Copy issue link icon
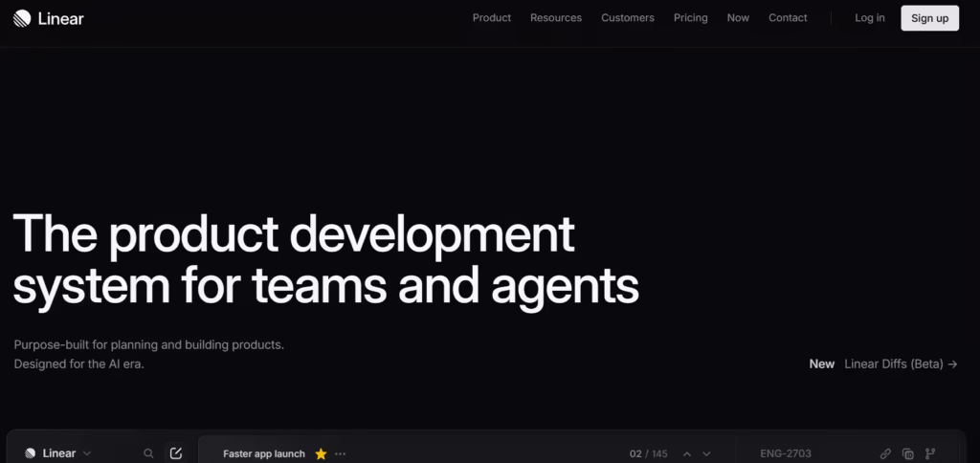Image resolution: width=980 pixels, height=463 pixels. click(885, 453)
